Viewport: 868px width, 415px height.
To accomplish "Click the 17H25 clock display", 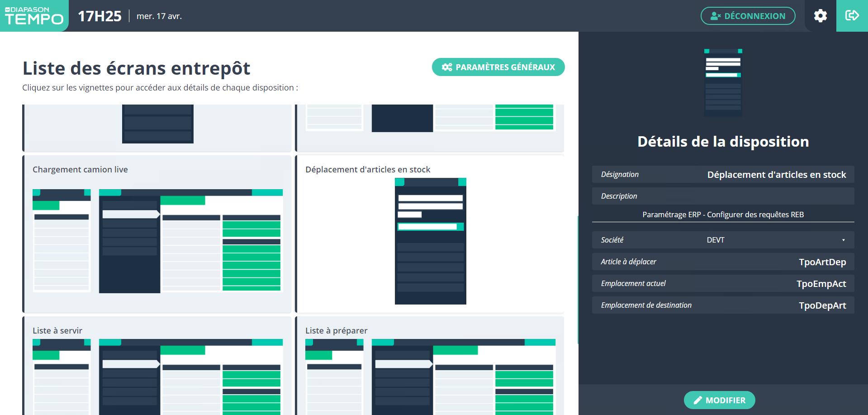I will (100, 16).
